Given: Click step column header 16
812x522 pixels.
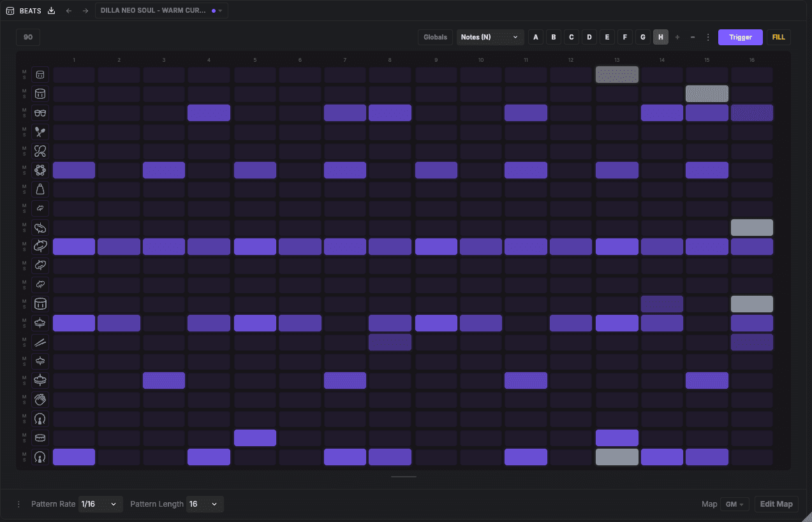Looking at the screenshot, I should click(x=752, y=60).
